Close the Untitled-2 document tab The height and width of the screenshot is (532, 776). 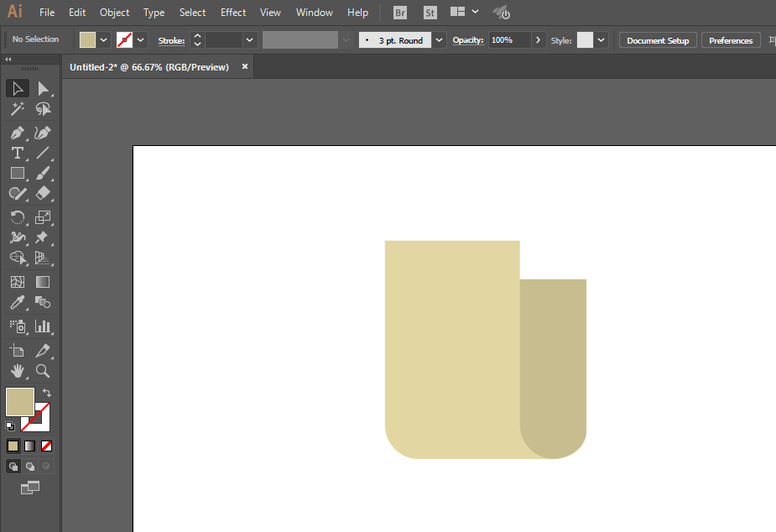[244, 66]
